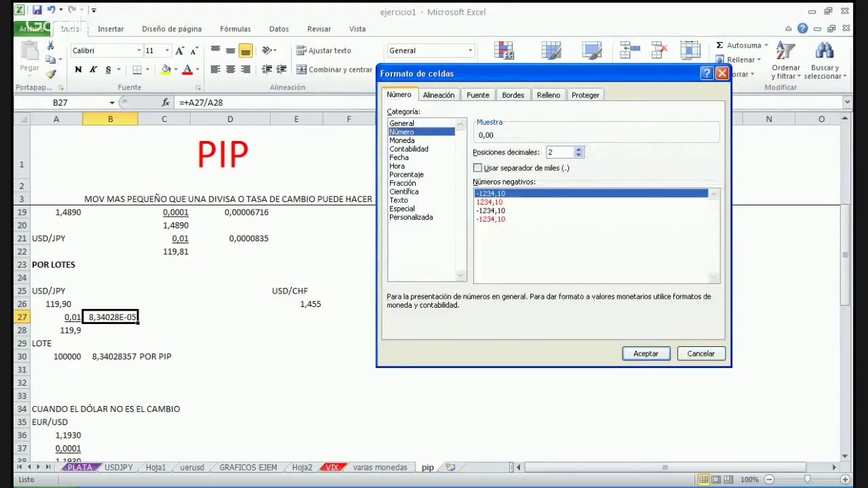The height and width of the screenshot is (488, 868).
Task: Click the Conditional Formatting icon
Action: click(x=505, y=52)
